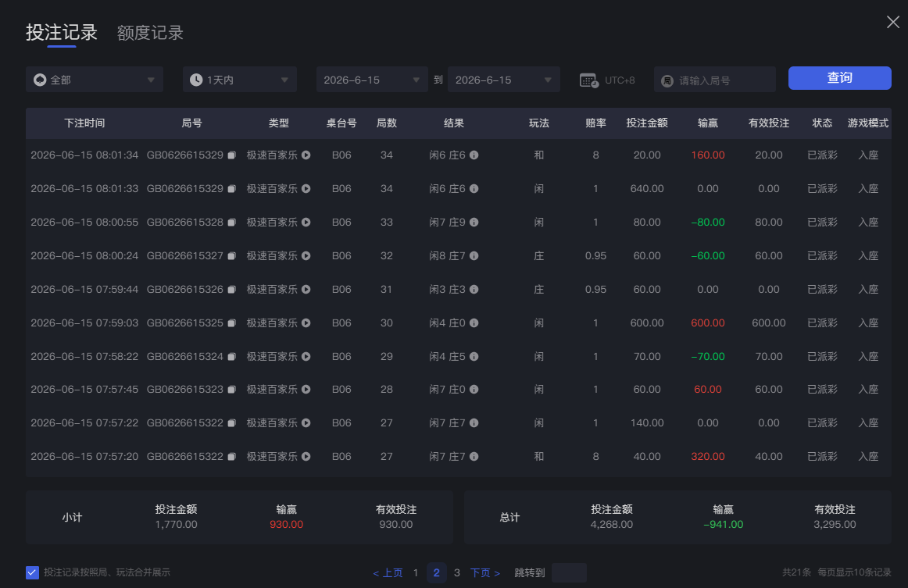This screenshot has width=908, height=588.
Task: Show result details for 闲7 庄9
Action: click(474, 223)
